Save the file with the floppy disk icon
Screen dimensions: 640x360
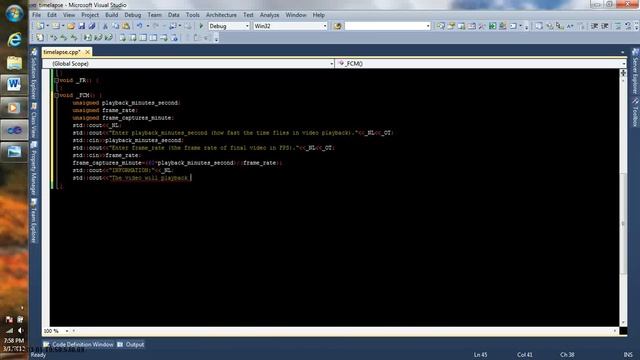point(82,26)
